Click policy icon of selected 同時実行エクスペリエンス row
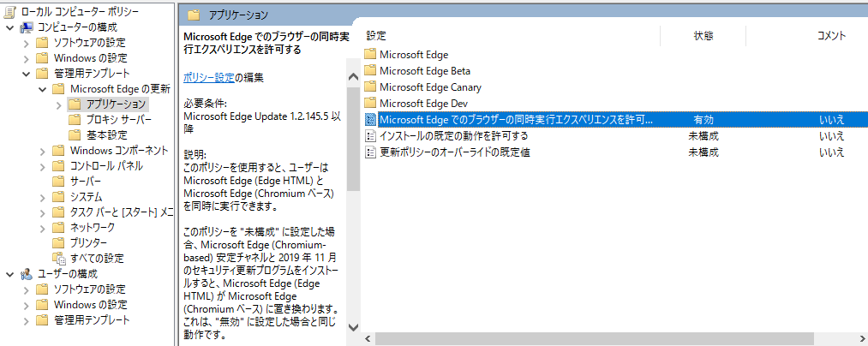The image size is (868, 346). 371,120
